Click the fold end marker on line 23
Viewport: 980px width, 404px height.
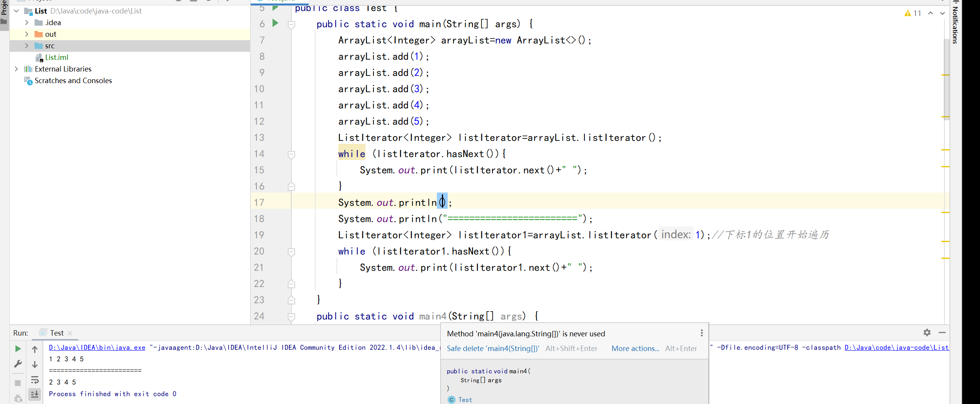tap(292, 300)
